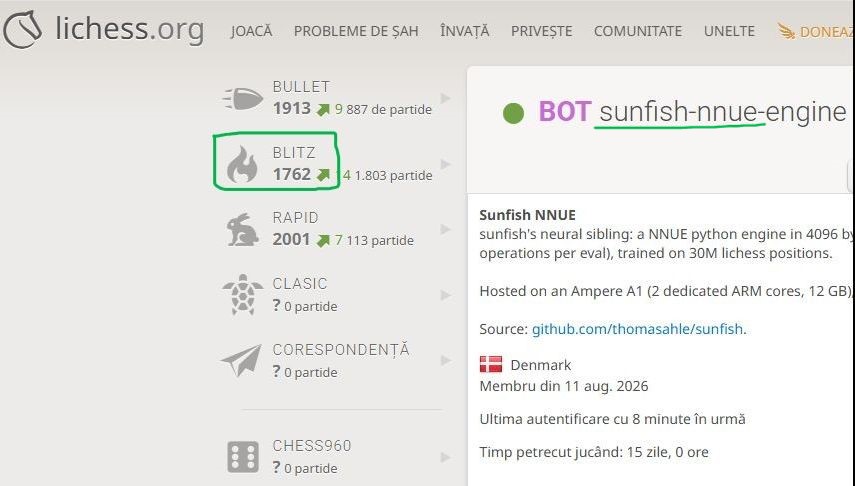
Task: Click the Donează wing icon
Action: click(786, 31)
